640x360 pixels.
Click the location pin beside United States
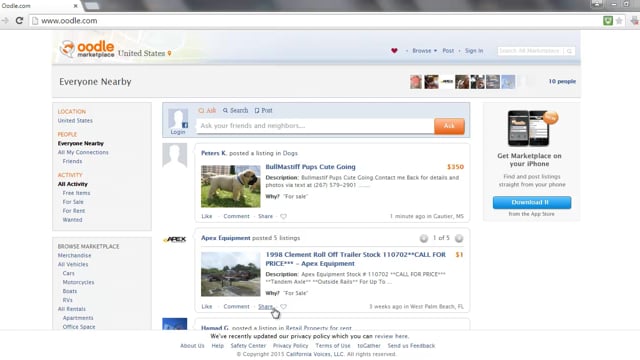pos(169,53)
